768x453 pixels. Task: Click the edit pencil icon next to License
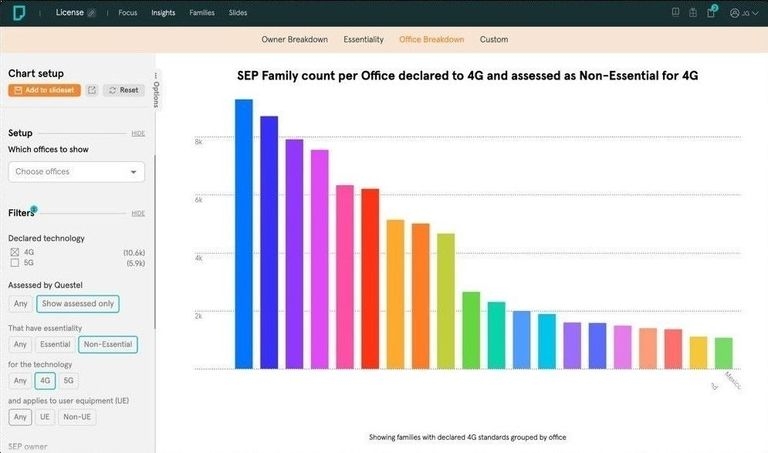[92, 13]
